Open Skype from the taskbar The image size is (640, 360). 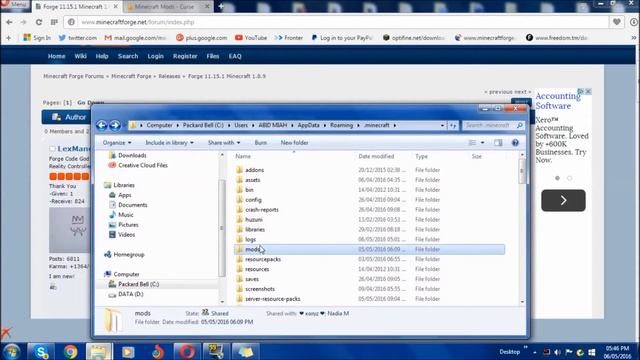pyautogui.click(x=40, y=351)
